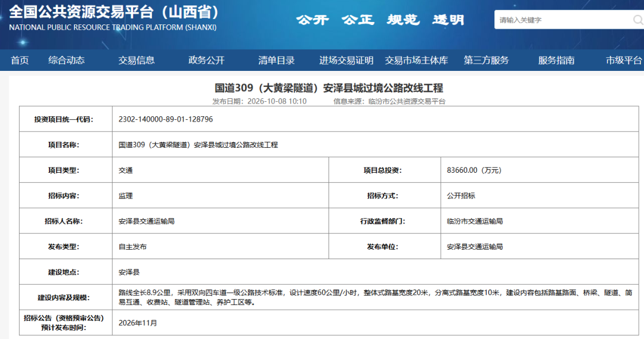
Task: Click the 投资项目统一代码 label cell
Action: tap(66, 119)
